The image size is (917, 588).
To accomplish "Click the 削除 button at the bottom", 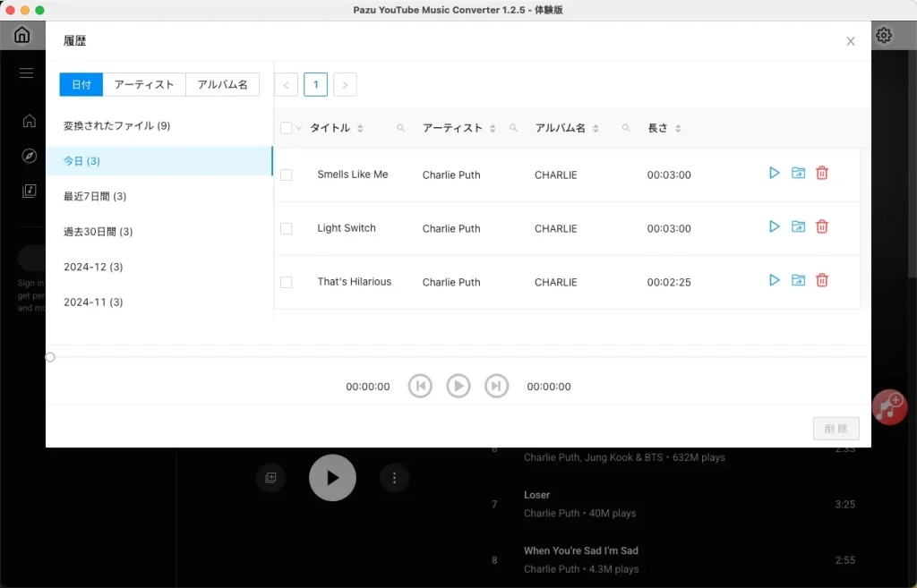I will coord(836,429).
